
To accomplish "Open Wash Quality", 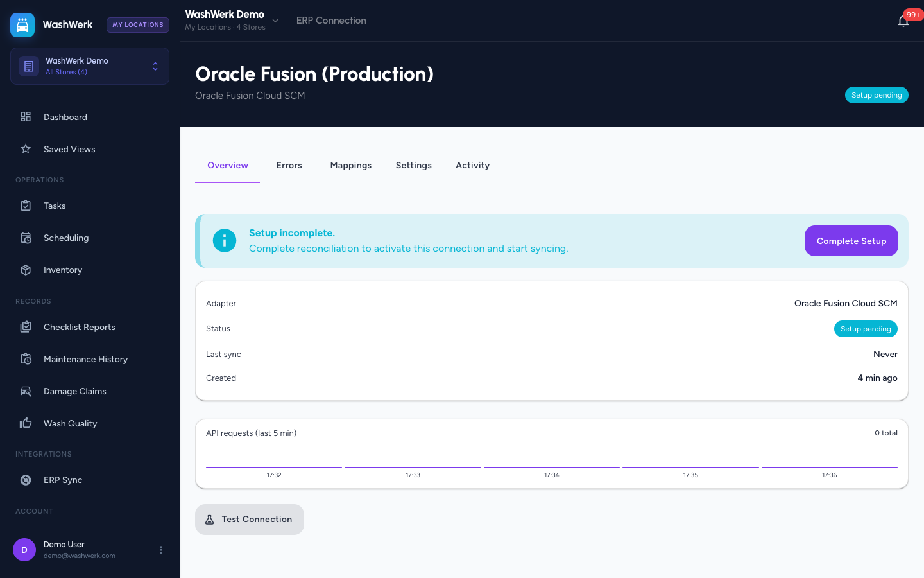I will [x=90, y=423].
